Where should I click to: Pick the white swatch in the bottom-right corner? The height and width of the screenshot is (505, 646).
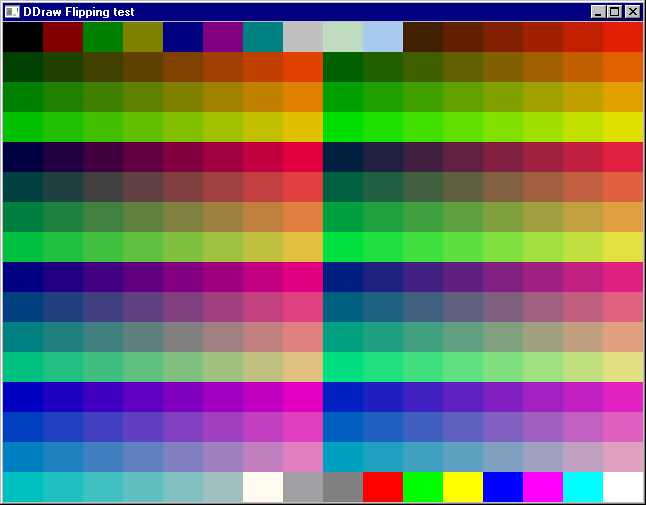[622, 487]
